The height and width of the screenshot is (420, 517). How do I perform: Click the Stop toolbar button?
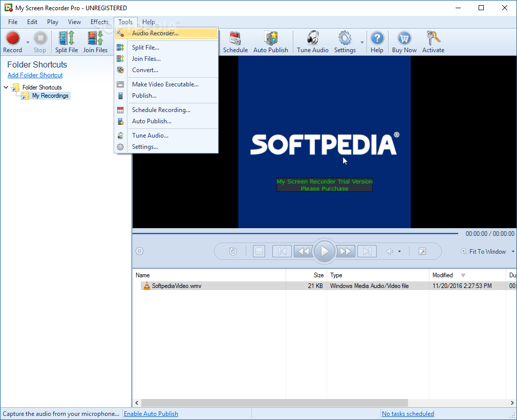pyautogui.click(x=40, y=41)
